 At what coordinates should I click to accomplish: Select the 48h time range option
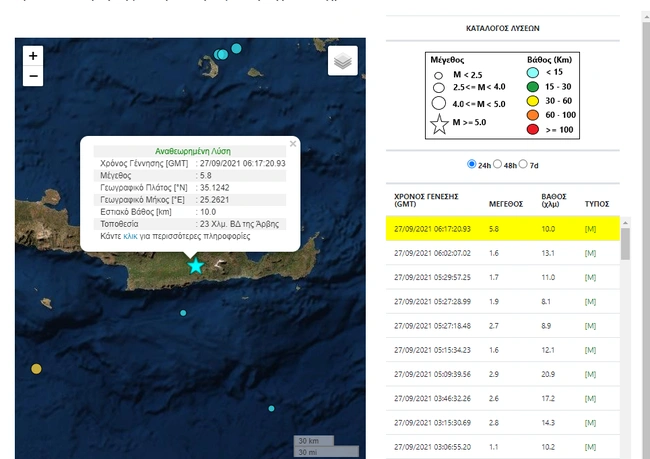pos(498,164)
